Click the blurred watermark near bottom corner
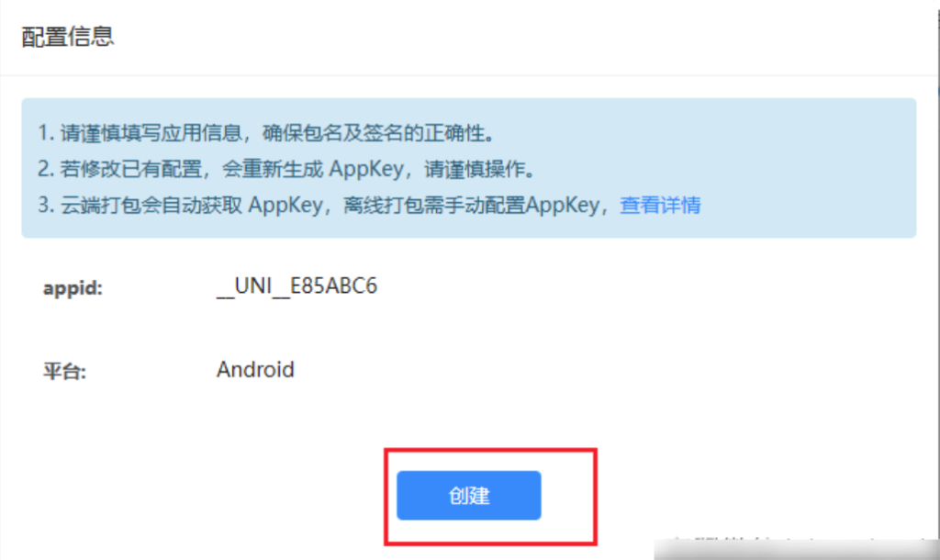 (x=796, y=548)
